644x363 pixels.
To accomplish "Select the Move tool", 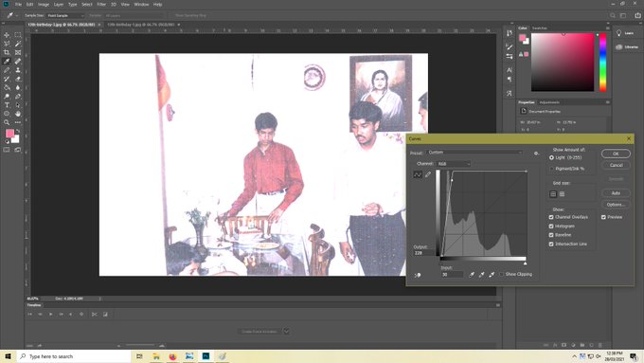I will [7, 35].
